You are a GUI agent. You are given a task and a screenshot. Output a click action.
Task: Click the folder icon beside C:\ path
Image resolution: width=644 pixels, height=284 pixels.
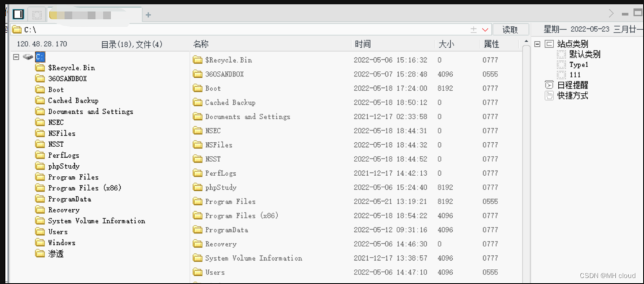17,30
